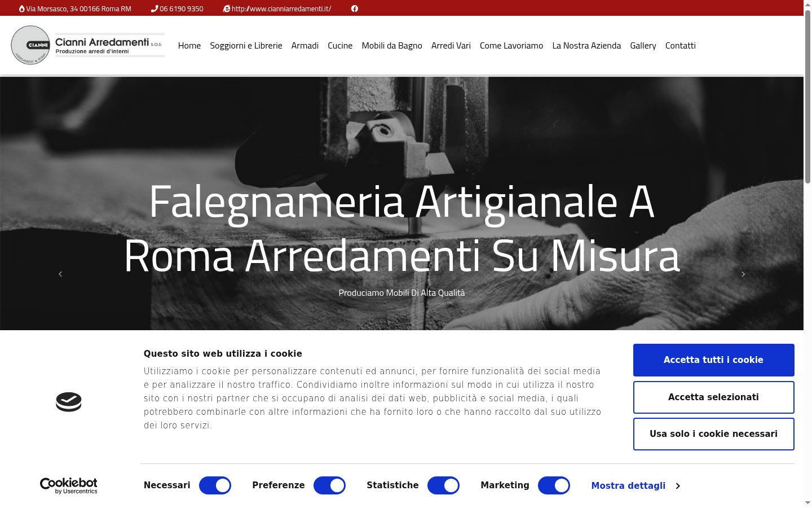This screenshot has height=508, width=812.
Task: Click the Cookiebot round checkmark logo icon
Action: (x=69, y=402)
